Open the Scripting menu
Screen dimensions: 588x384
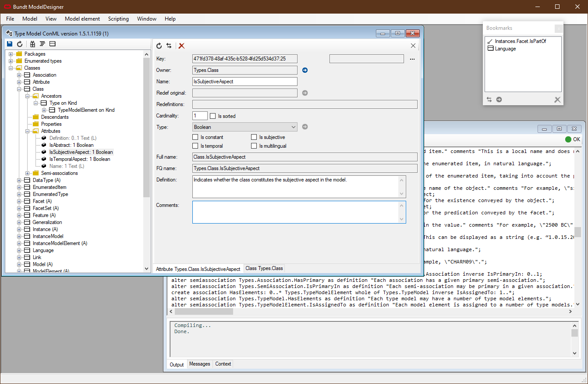tap(118, 19)
